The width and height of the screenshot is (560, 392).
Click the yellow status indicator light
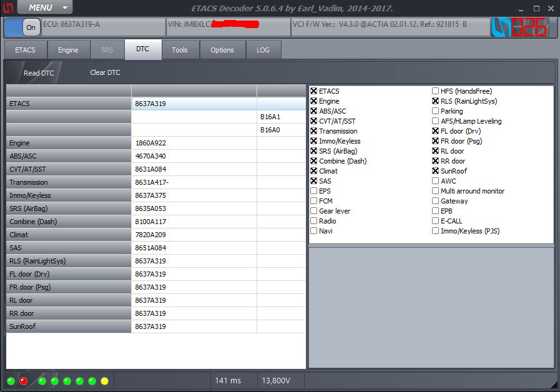click(x=105, y=381)
